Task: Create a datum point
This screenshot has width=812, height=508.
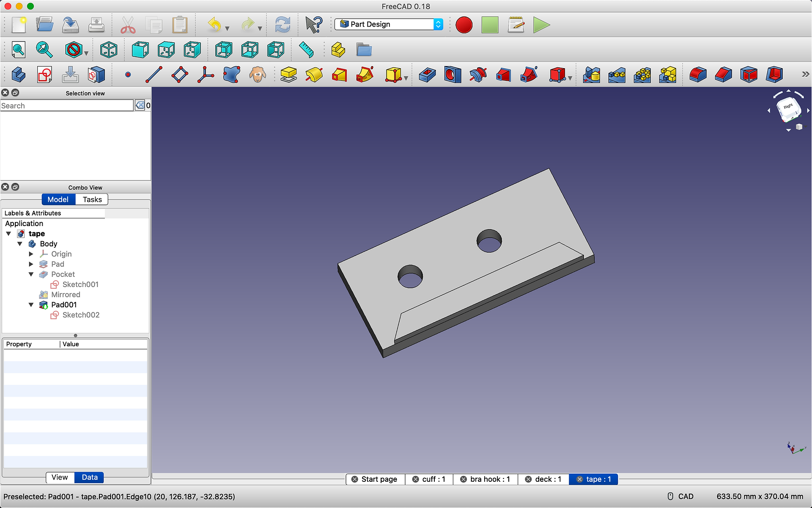Action: (128, 75)
